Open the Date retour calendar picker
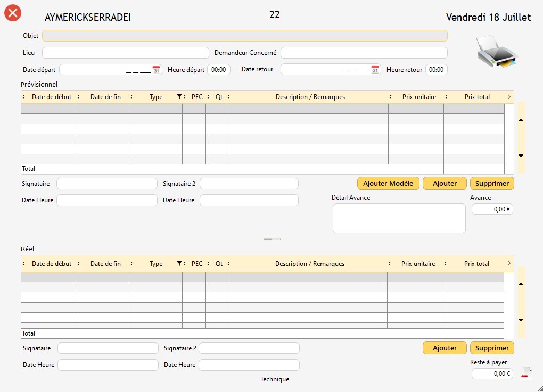This screenshot has width=543, height=392. [375, 70]
